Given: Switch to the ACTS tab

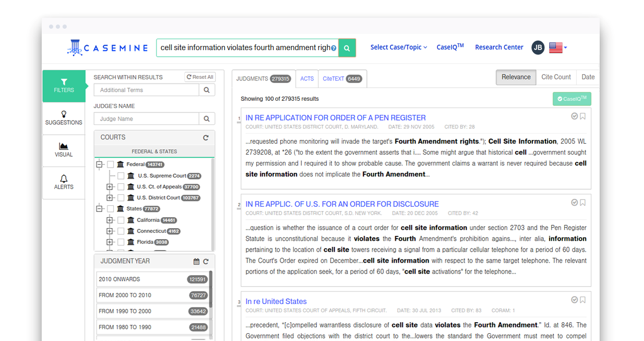Looking at the screenshot, I should coord(307,78).
